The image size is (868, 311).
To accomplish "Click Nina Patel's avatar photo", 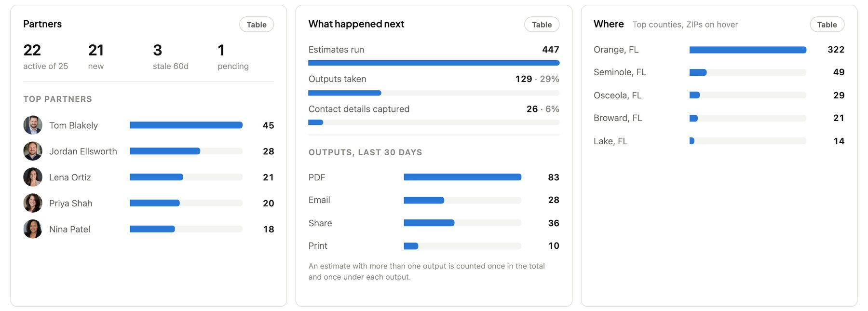I will click(x=33, y=230).
